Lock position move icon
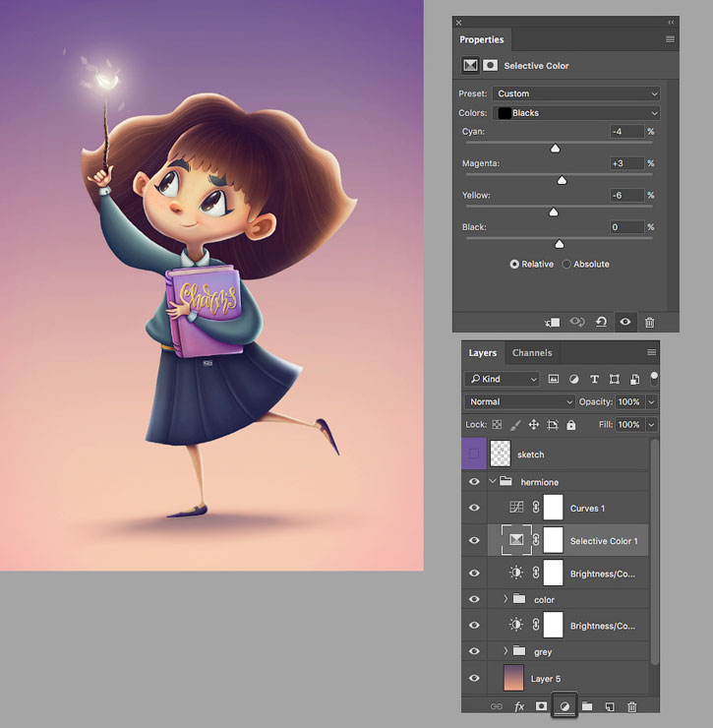Screen dimensions: 713x728 (x=534, y=424)
